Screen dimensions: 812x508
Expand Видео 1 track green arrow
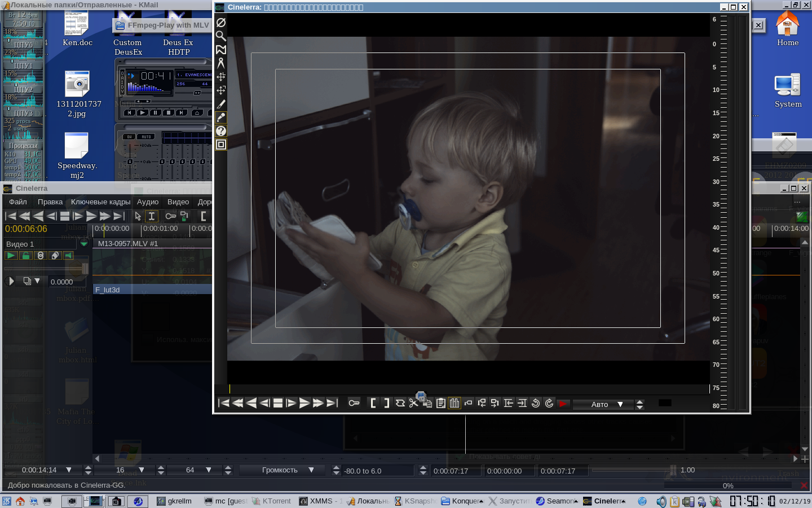(84, 244)
